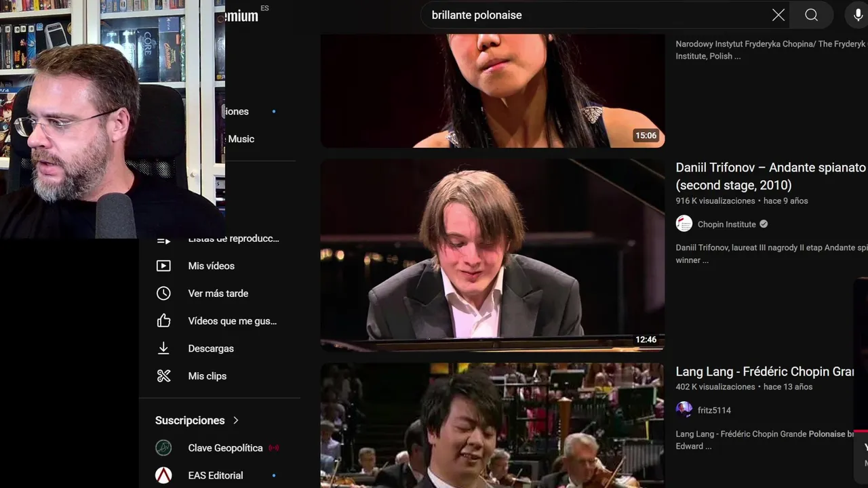The height and width of the screenshot is (488, 868).
Task: Click the fritz5114 channel avatar
Action: 684,409
